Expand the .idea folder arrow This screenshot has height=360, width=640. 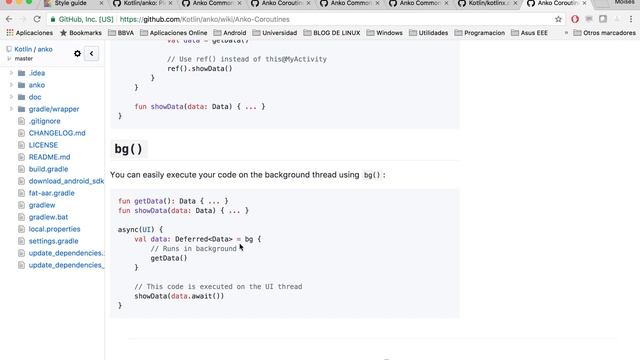point(11,73)
